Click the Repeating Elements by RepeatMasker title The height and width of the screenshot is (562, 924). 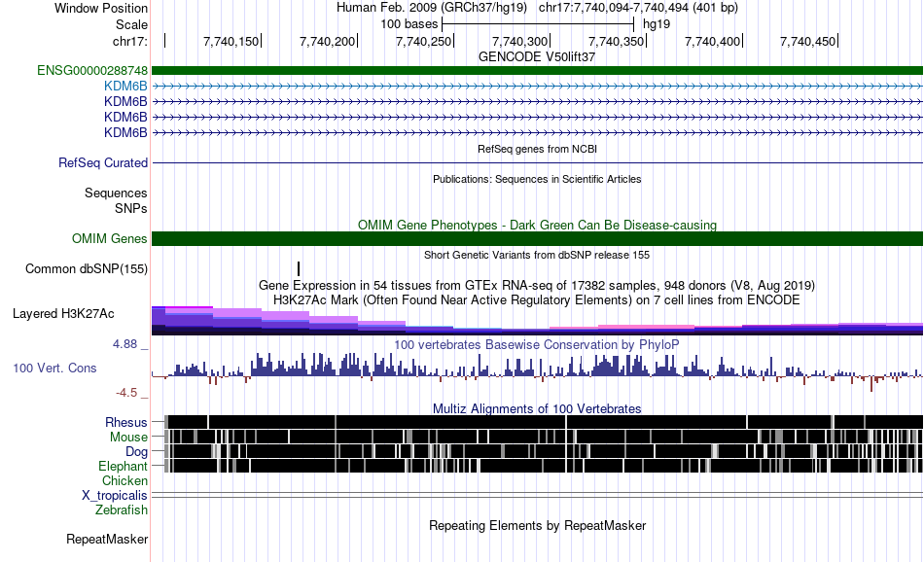tap(538, 525)
